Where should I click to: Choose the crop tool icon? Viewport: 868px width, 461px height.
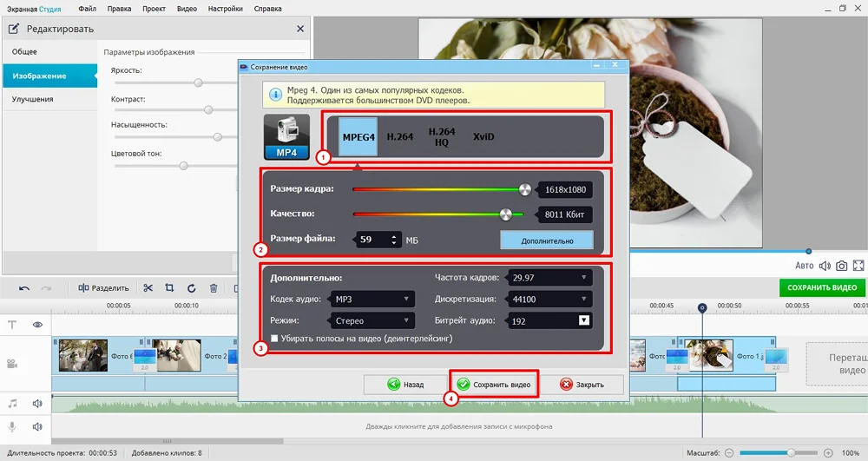coord(169,288)
